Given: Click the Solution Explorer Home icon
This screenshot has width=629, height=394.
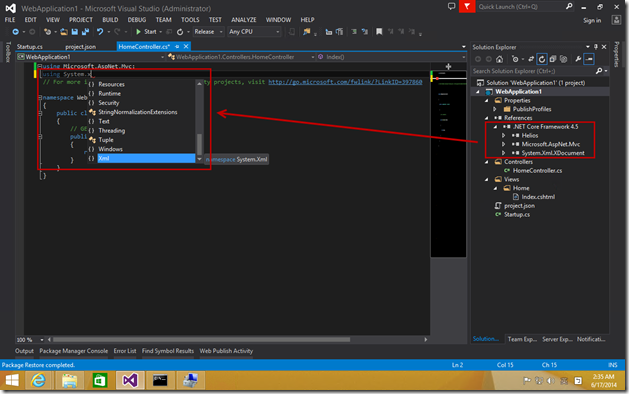Looking at the screenshot, I should [x=499, y=59].
